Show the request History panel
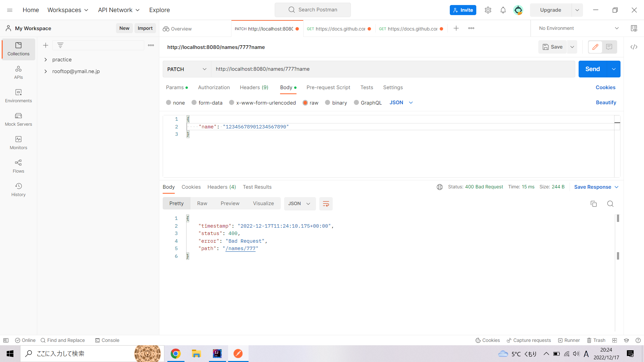Viewport: 644px width, 362px height. (x=18, y=189)
